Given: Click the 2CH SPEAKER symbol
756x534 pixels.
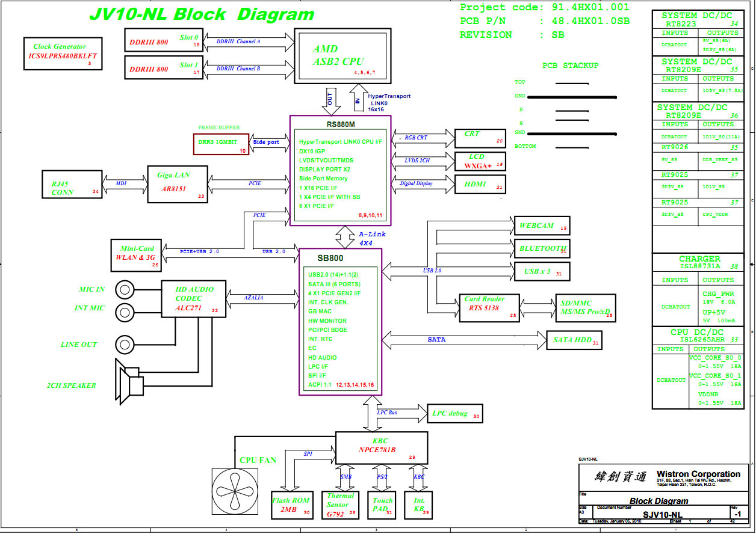Looking at the screenshot, I should pos(129,381).
